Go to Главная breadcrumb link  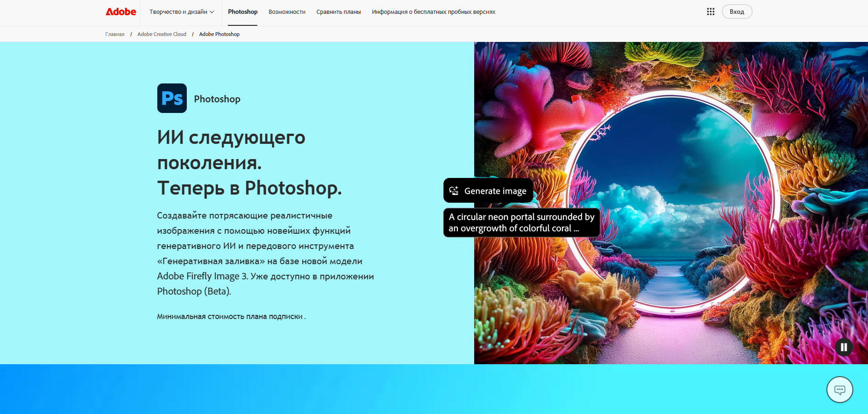tap(115, 34)
